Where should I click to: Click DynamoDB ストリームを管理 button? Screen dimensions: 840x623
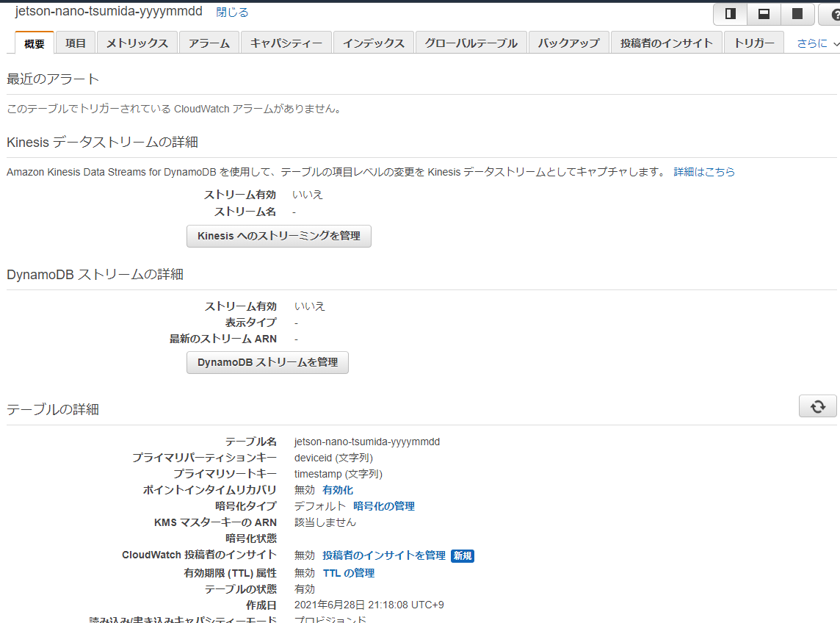click(267, 362)
